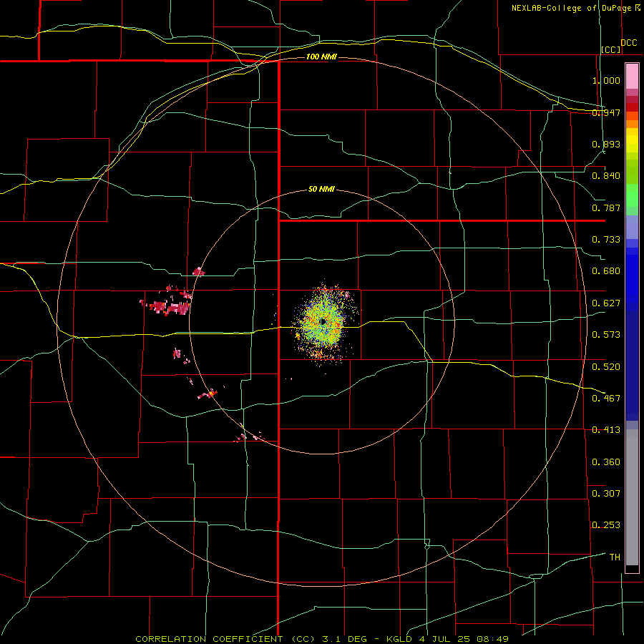Screen dimensions: 644x644
Task: Click the large crimson echo cluster west of radar
Action: (170, 307)
